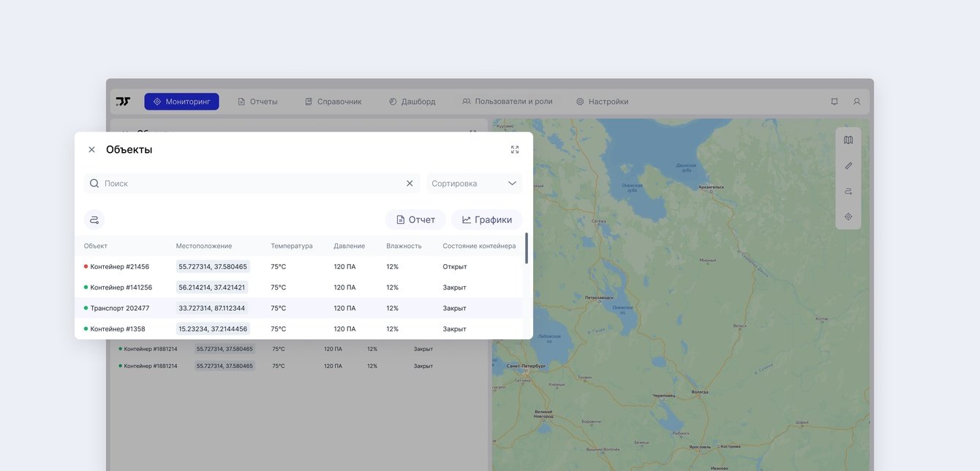Clear the search field with the X icon

point(410,184)
